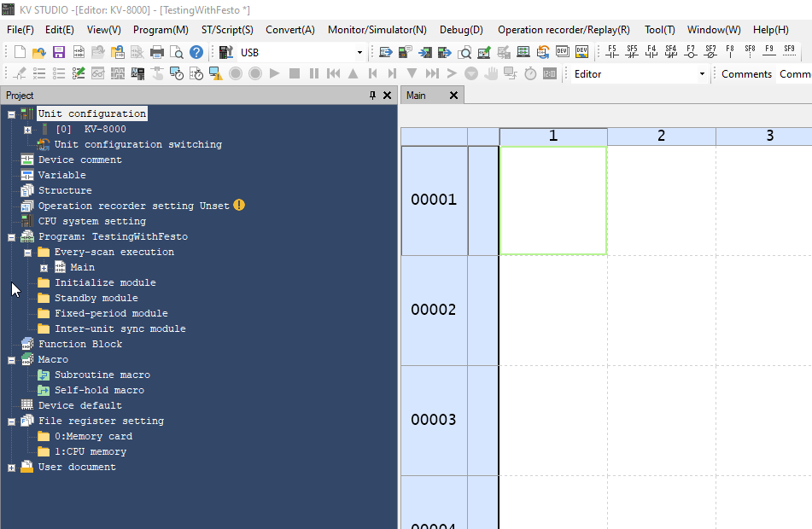The width and height of the screenshot is (812, 529).
Task: Click column 2 header in ladder grid
Action: (x=662, y=137)
